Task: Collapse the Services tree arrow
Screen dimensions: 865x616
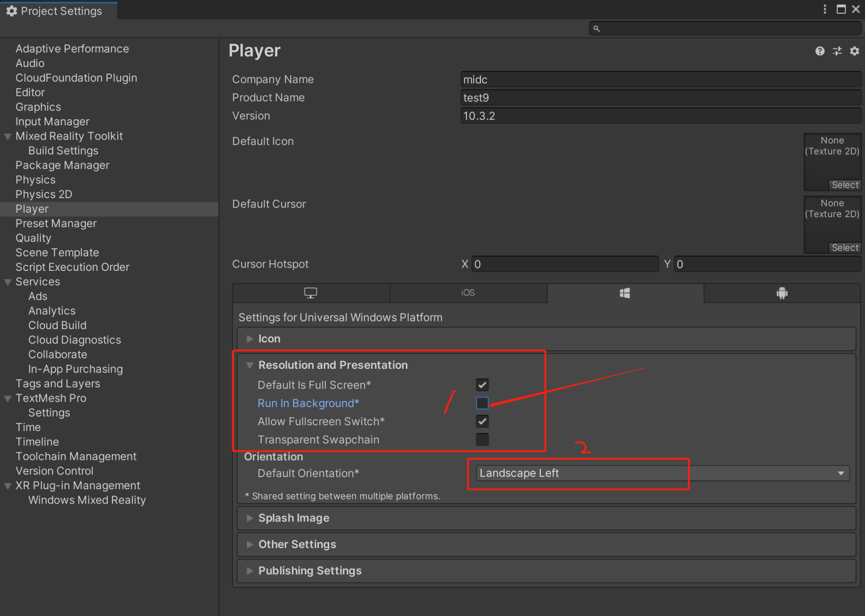Action: tap(7, 282)
